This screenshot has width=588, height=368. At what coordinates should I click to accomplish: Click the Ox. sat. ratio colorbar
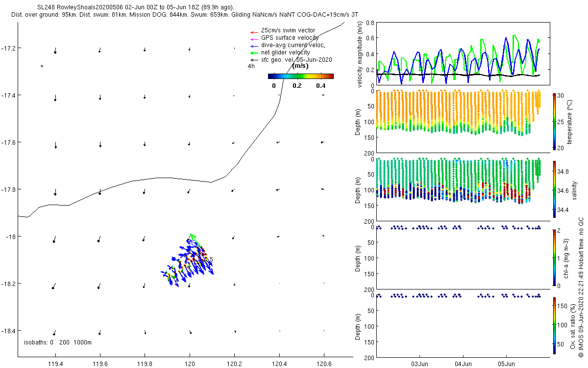click(554, 326)
